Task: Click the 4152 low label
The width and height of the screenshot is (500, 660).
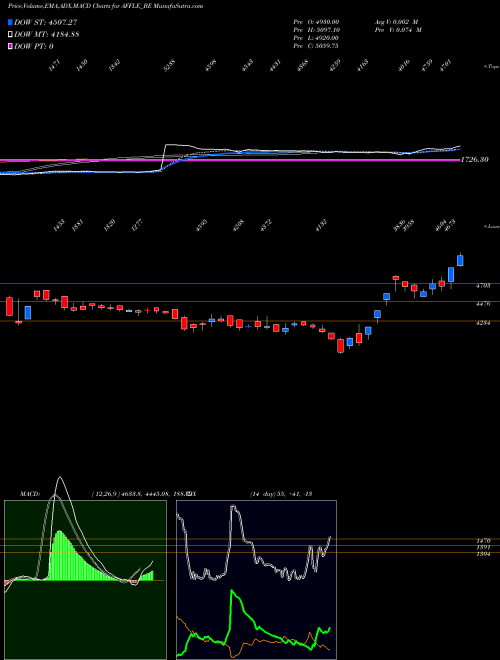Action: [x=321, y=226]
